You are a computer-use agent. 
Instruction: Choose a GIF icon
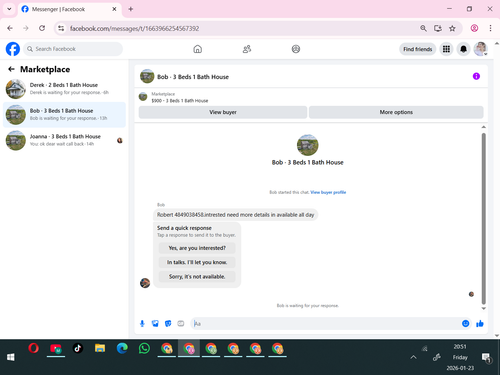pyautogui.click(x=181, y=323)
